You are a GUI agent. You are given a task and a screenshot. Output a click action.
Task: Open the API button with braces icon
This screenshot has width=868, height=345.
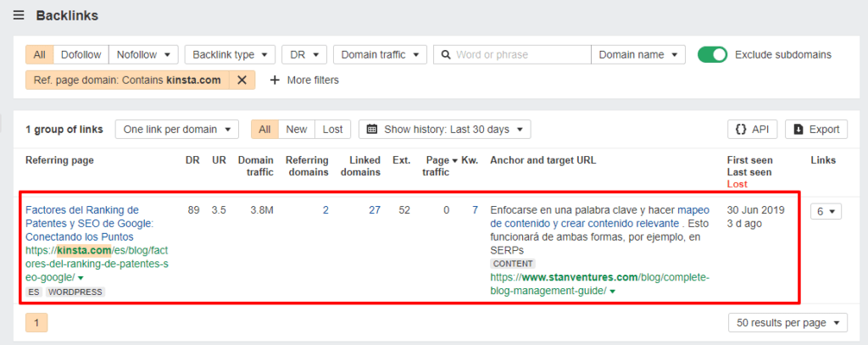pos(752,129)
